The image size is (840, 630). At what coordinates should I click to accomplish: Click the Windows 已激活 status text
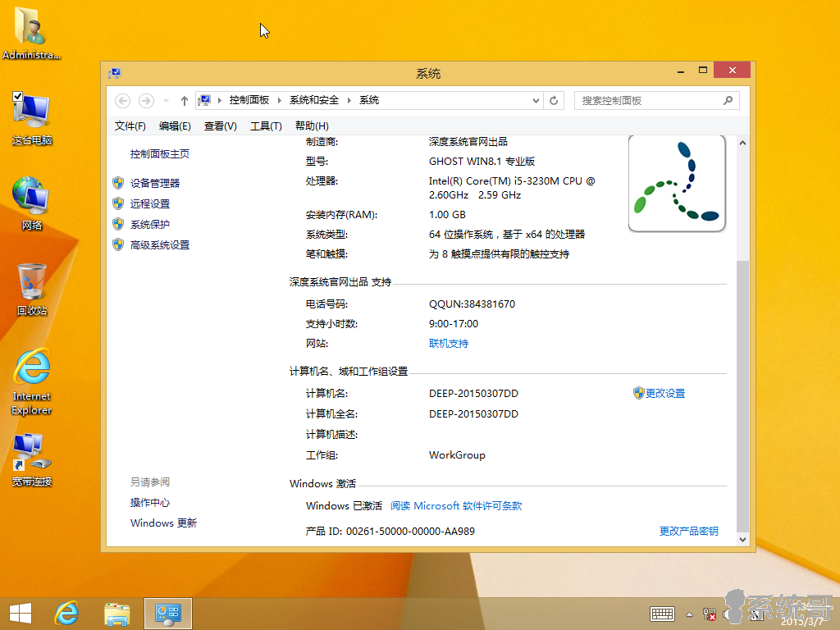point(344,505)
